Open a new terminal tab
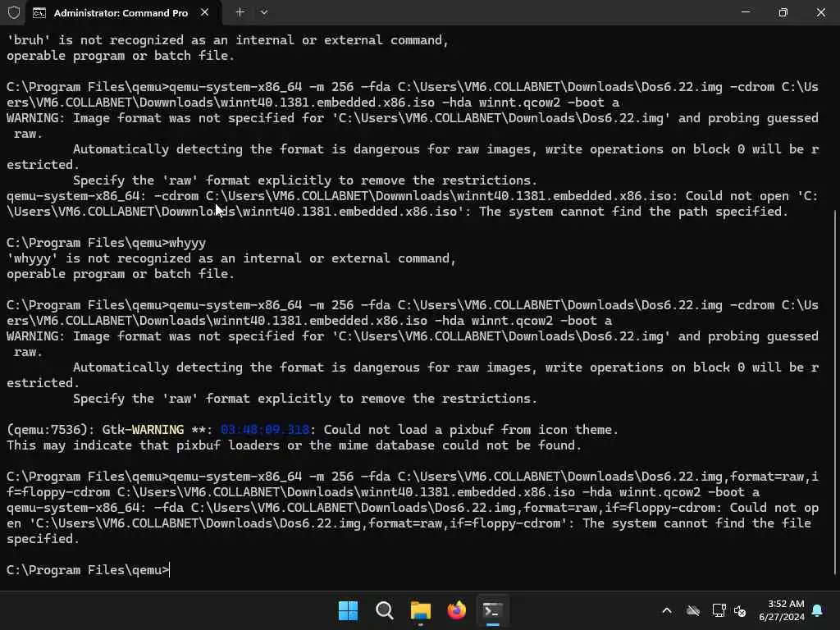The image size is (840, 630). pyautogui.click(x=240, y=12)
